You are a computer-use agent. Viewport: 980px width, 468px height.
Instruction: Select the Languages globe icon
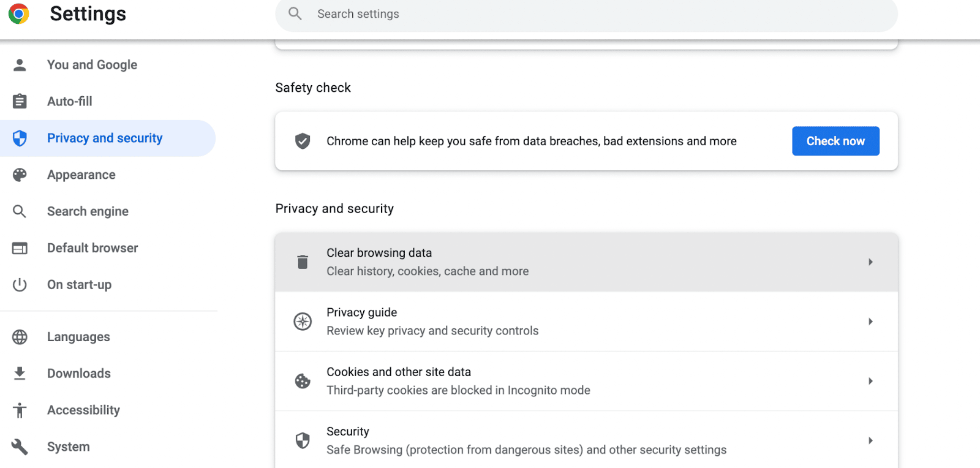pos(20,336)
